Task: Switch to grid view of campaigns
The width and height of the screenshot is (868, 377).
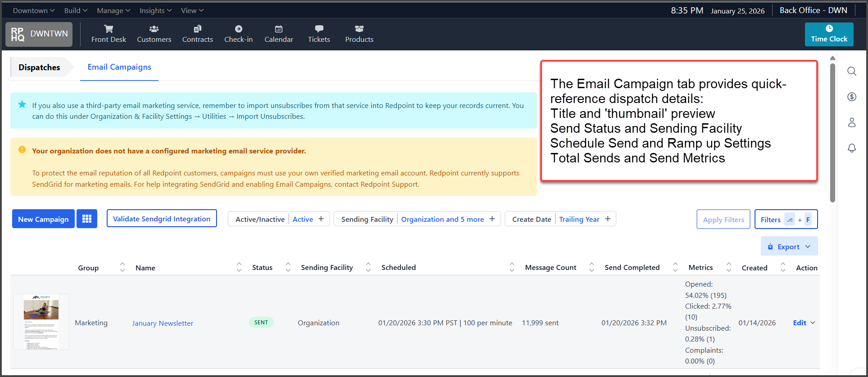Action: pyautogui.click(x=87, y=219)
